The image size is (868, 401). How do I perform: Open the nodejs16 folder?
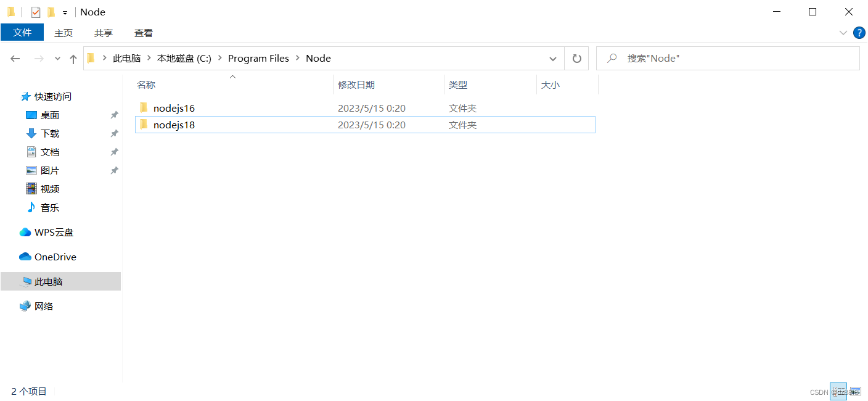point(174,107)
